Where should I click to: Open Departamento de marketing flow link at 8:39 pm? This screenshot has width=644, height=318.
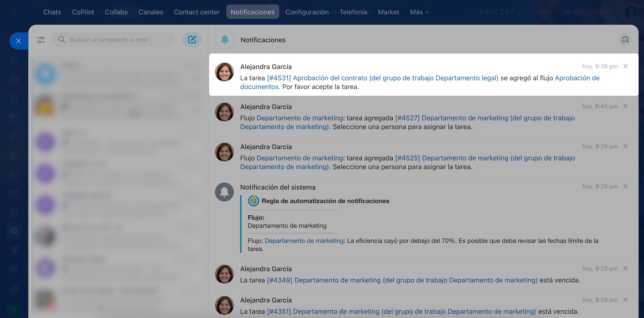click(x=300, y=158)
